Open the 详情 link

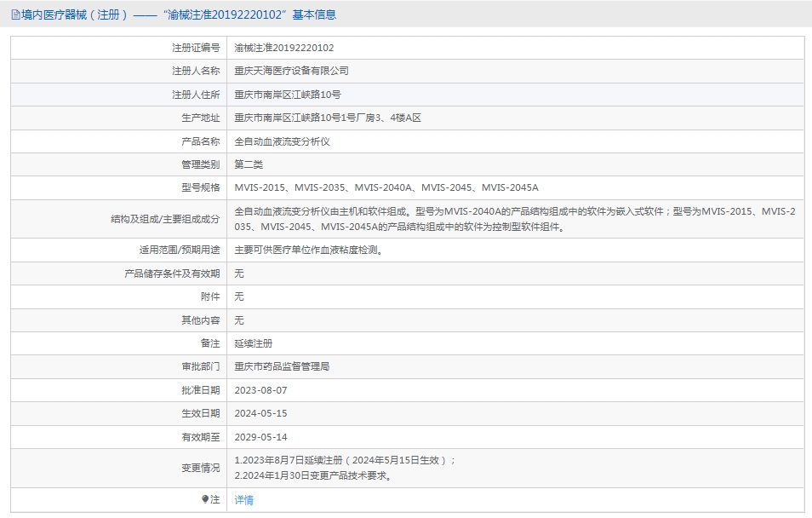(244, 500)
